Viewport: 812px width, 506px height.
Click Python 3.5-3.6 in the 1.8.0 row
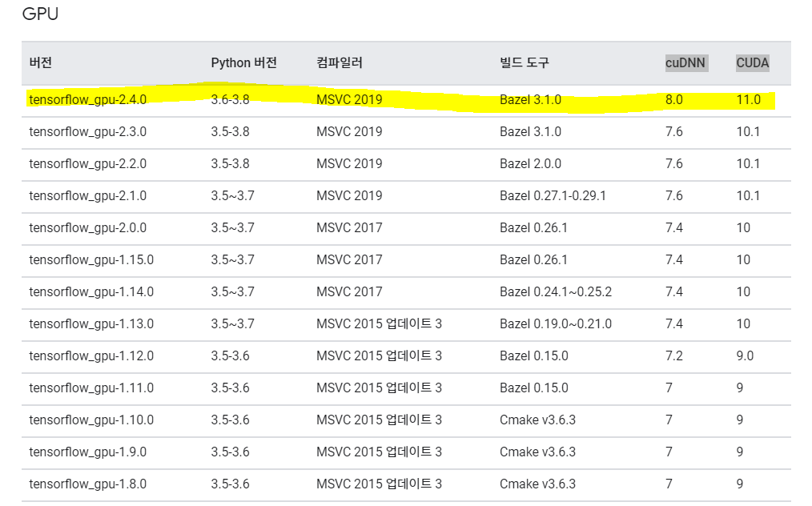click(x=230, y=484)
